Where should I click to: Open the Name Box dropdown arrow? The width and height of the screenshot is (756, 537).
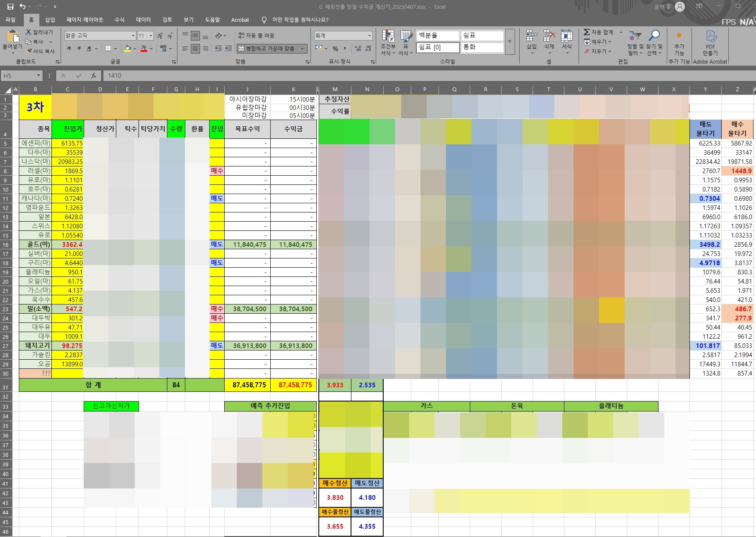[x=38, y=76]
